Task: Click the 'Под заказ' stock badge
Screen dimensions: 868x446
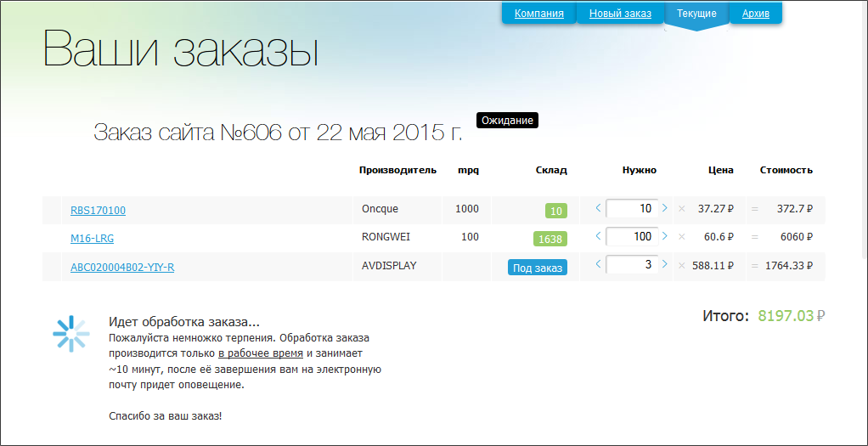Action: [537, 268]
